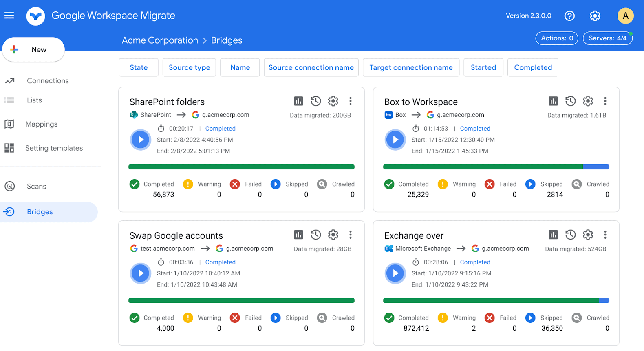This screenshot has width=644, height=351.
Task: Open settings gear for Swap Google accounts
Action: pos(333,235)
